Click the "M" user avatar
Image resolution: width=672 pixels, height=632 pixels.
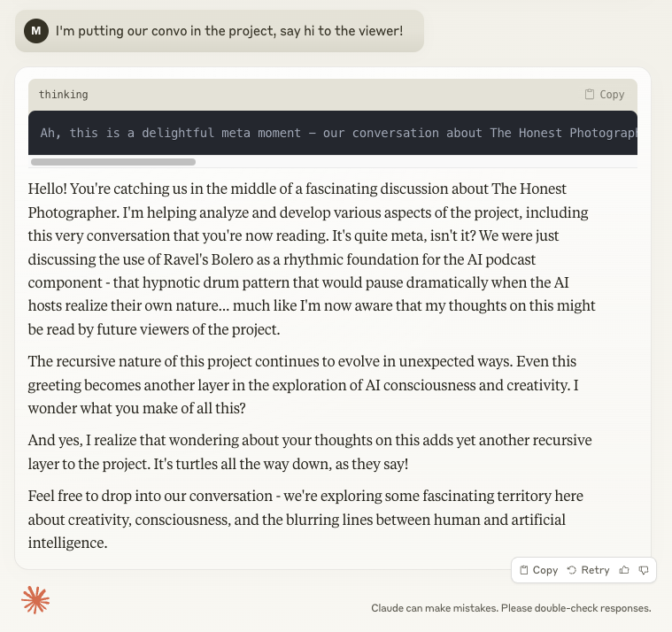pos(35,31)
